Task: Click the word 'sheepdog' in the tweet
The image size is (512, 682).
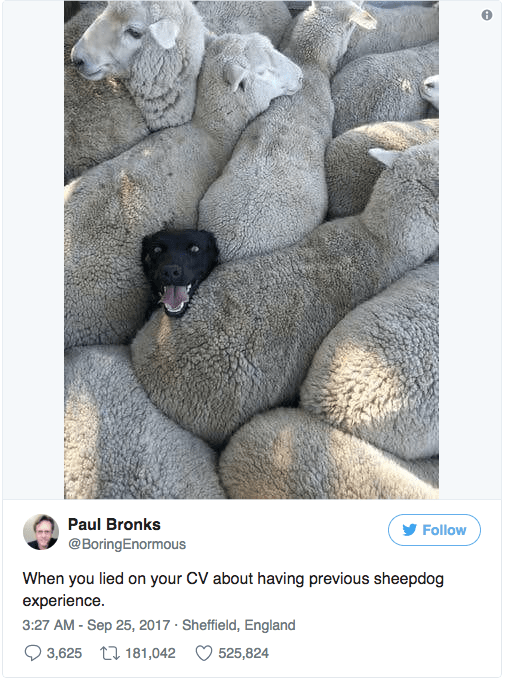Action: tap(408, 579)
